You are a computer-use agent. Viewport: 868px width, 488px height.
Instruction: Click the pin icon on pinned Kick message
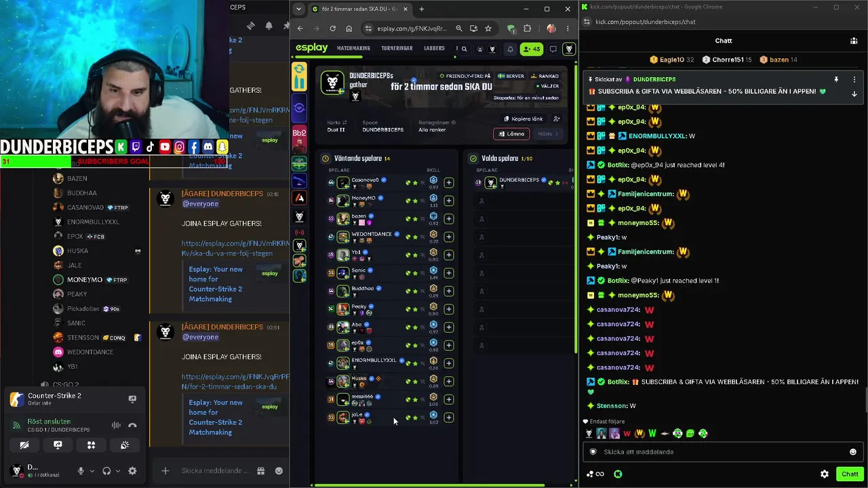[x=836, y=79]
